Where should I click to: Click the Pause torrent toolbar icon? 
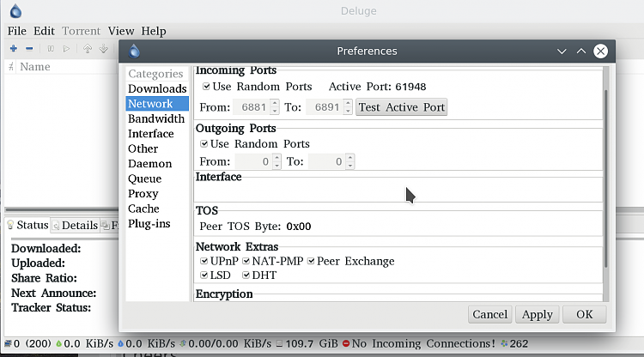click(x=51, y=49)
